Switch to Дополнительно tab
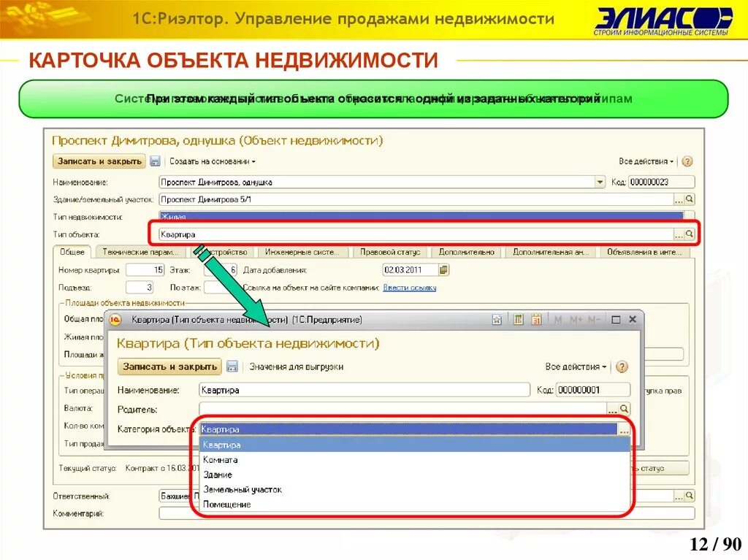This screenshot has height=560, width=748. pos(467,252)
